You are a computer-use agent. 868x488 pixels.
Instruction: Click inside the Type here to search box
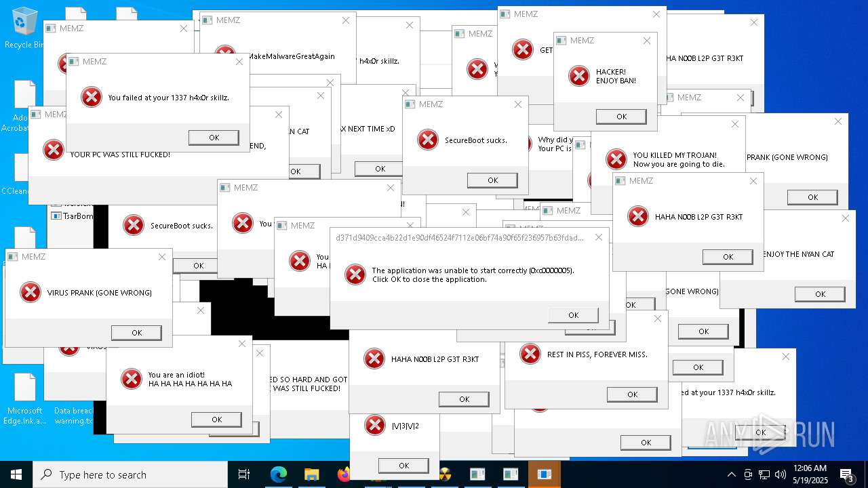pyautogui.click(x=130, y=474)
